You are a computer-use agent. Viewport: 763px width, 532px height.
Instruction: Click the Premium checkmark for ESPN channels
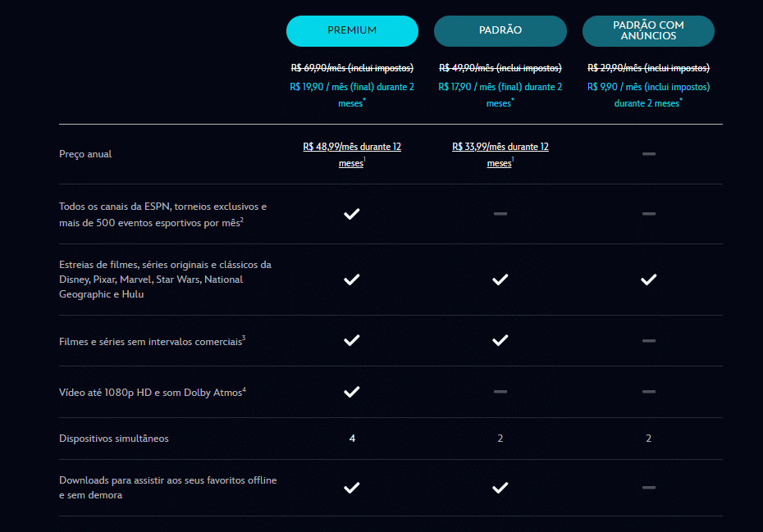(x=352, y=214)
